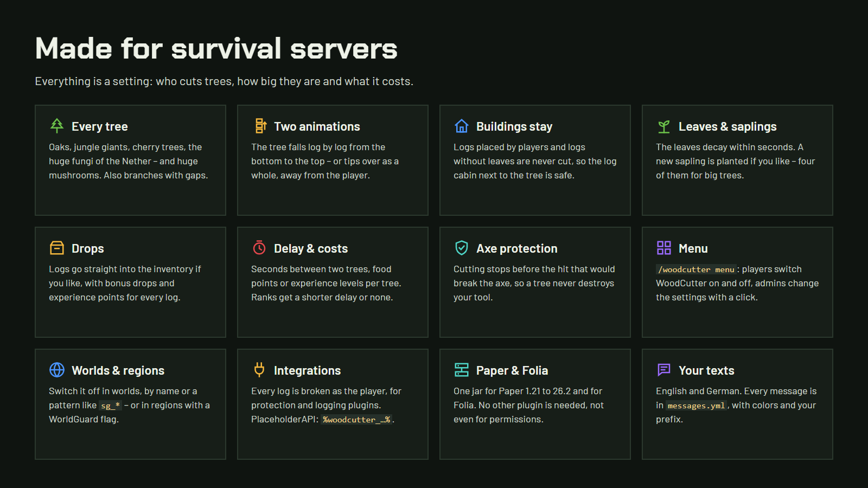Select the 'Integrations' card title

click(307, 370)
